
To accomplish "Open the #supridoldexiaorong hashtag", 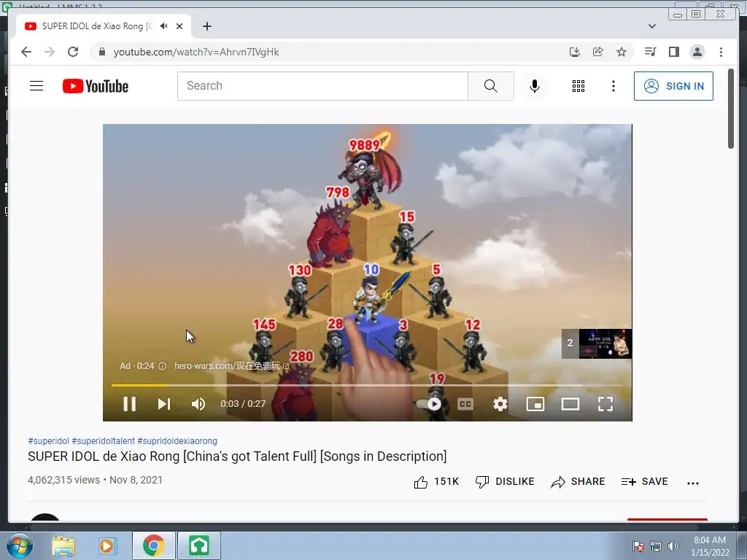I will pos(177,441).
